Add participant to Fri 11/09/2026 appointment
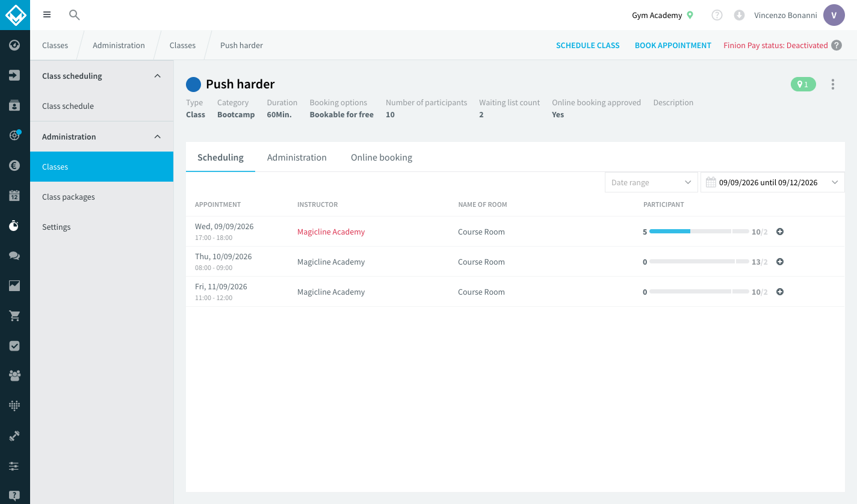 tap(780, 292)
